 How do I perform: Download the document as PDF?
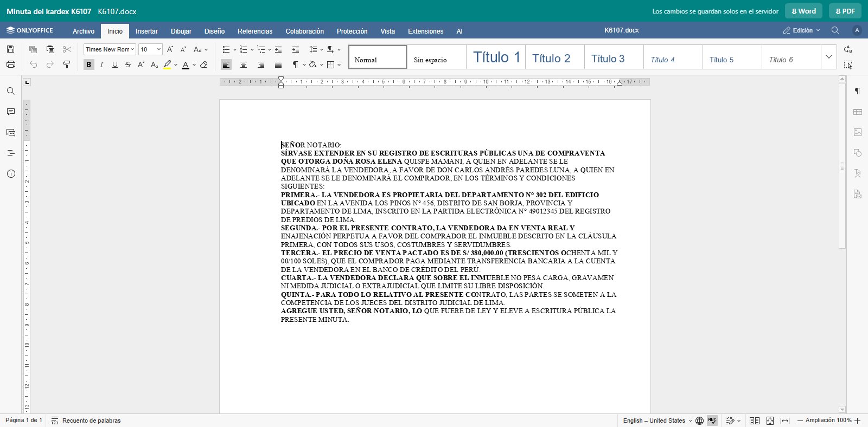click(845, 11)
